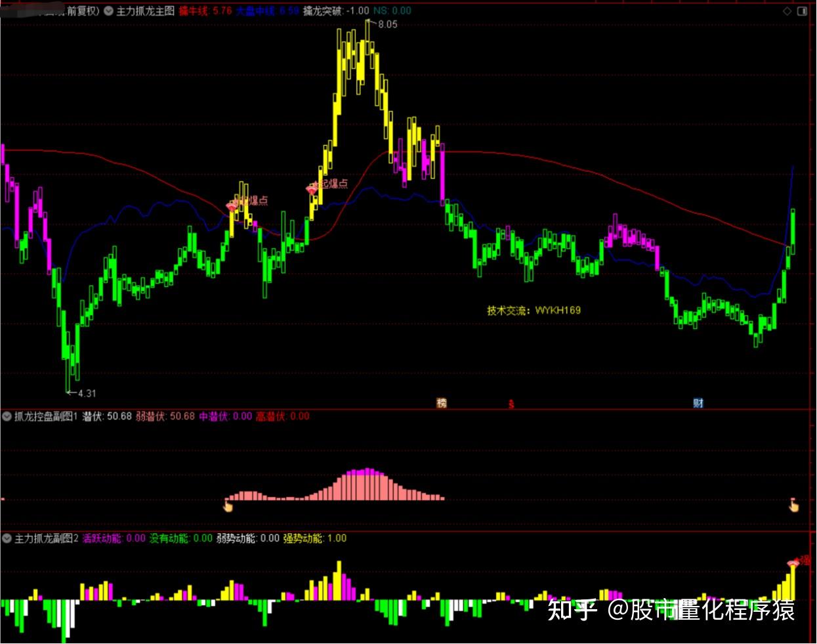Click the 主力抓龙副图2 indicator name

click(47, 538)
